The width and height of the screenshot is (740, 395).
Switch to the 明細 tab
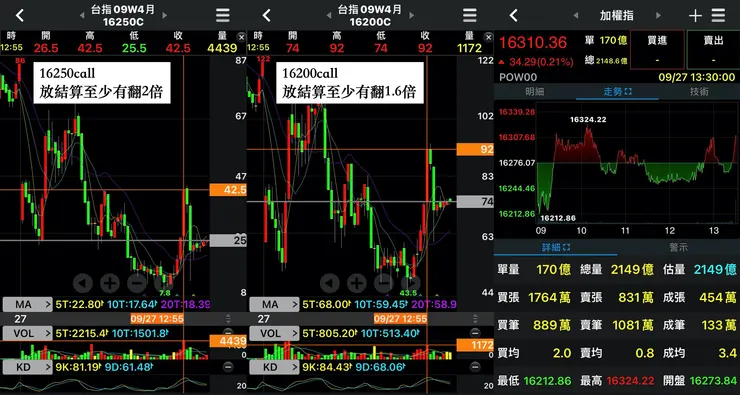[x=535, y=92]
